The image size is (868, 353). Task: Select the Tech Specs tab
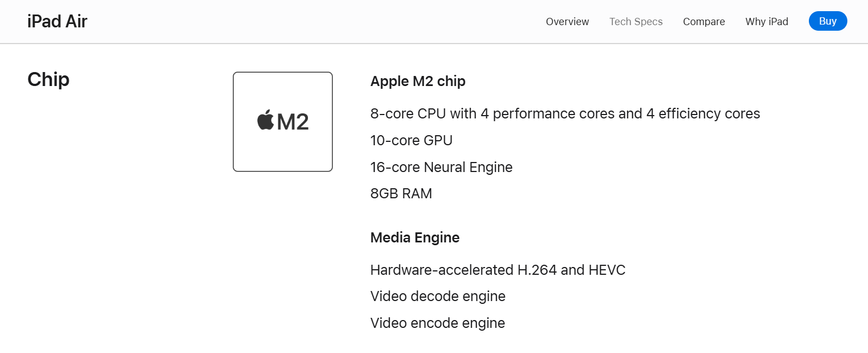[x=636, y=22]
